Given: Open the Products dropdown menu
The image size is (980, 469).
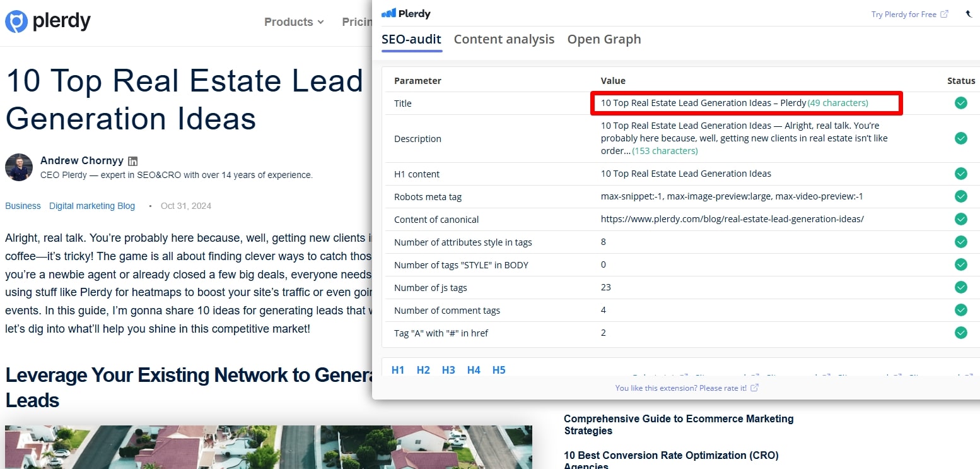Looking at the screenshot, I should [x=294, y=21].
